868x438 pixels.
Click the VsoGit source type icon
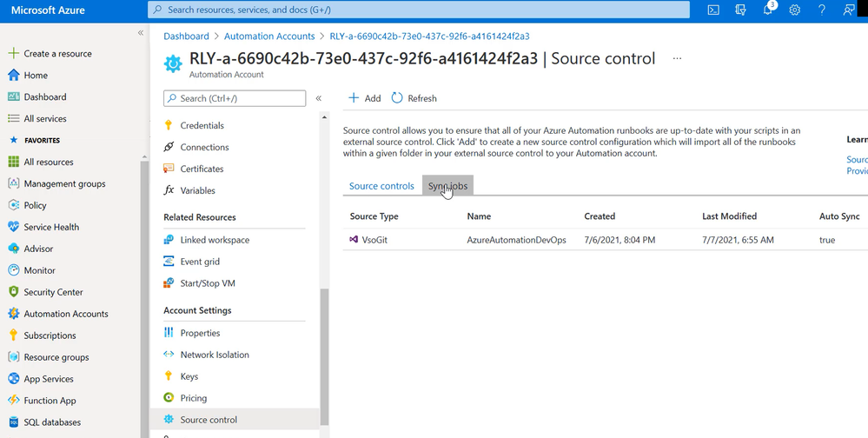pyautogui.click(x=354, y=239)
